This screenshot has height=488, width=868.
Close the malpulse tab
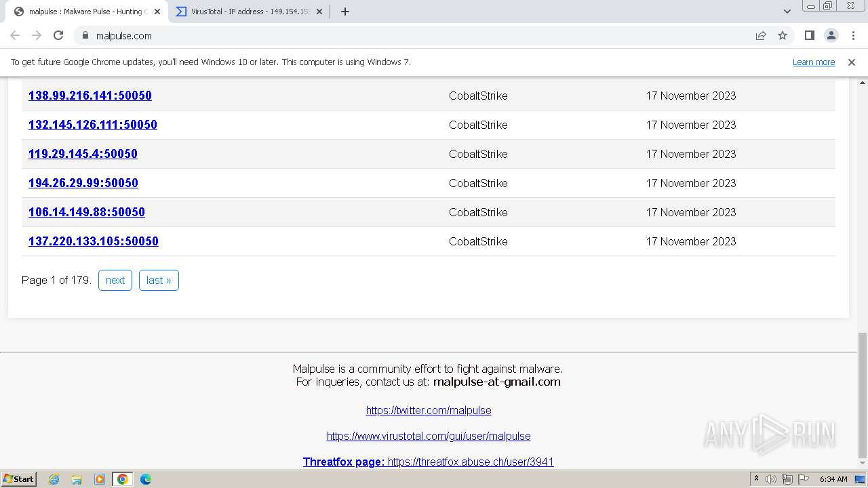point(157,12)
